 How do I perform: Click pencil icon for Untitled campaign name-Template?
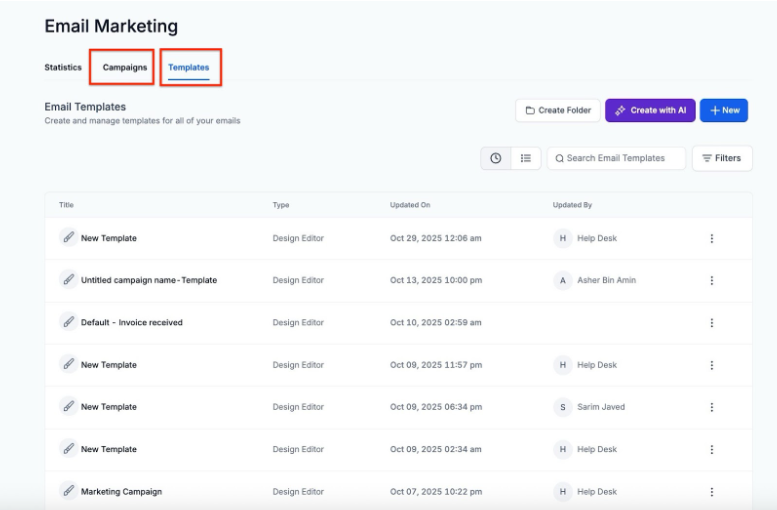pyautogui.click(x=68, y=280)
